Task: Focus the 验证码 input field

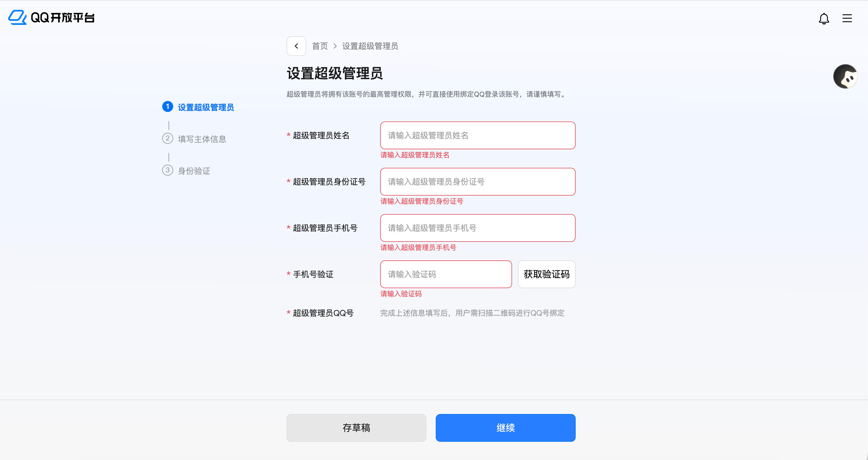Action: (x=446, y=274)
